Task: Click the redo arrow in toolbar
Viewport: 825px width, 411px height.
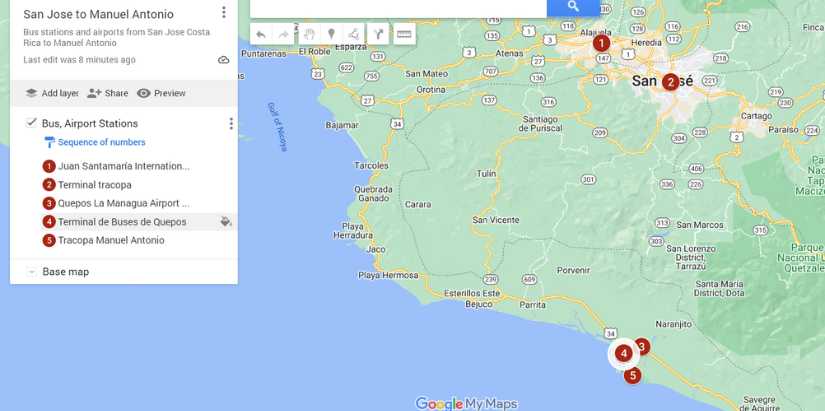Action: pyautogui.click(x=283, y=34)
